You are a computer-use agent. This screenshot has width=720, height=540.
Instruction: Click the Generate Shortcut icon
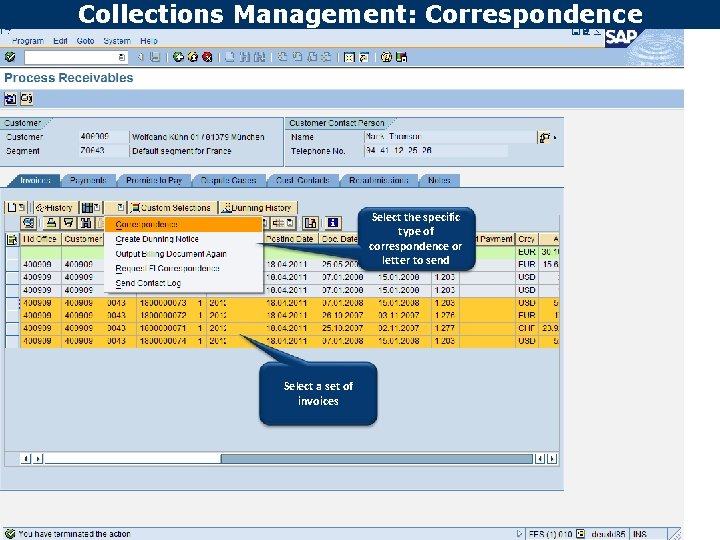(364, 57)
